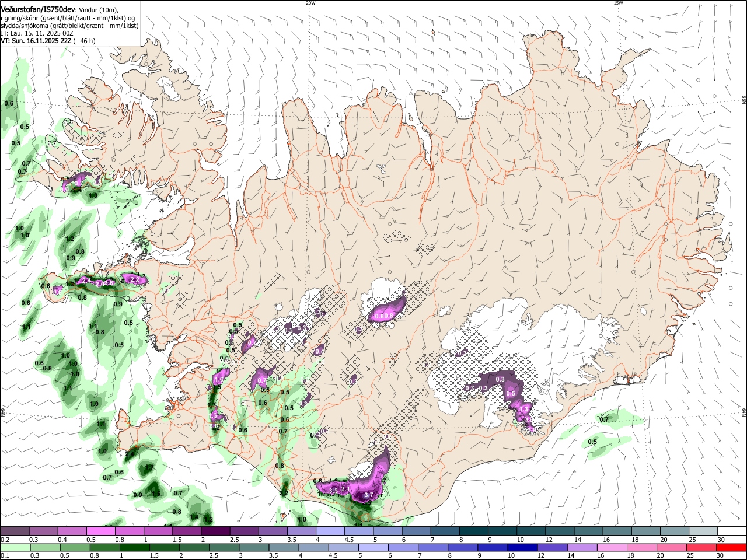Click the 64N latitude label on the right edge
747x560 pixels.
click(x=744, y=412)
